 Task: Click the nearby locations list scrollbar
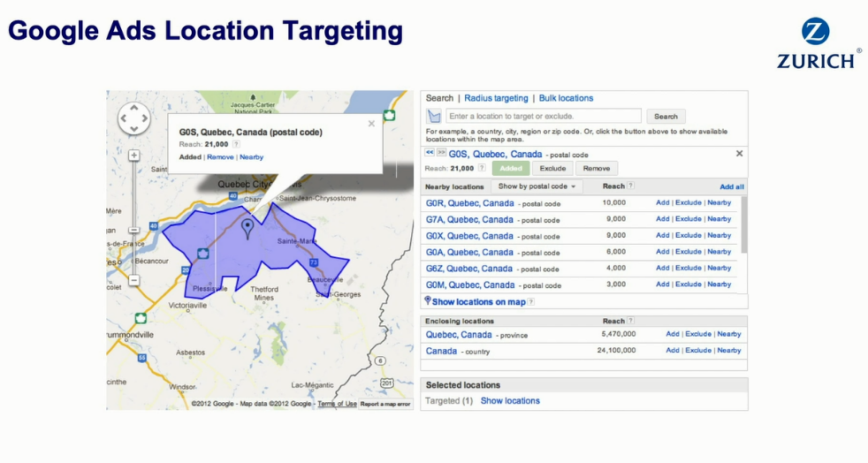pos(744,224)
